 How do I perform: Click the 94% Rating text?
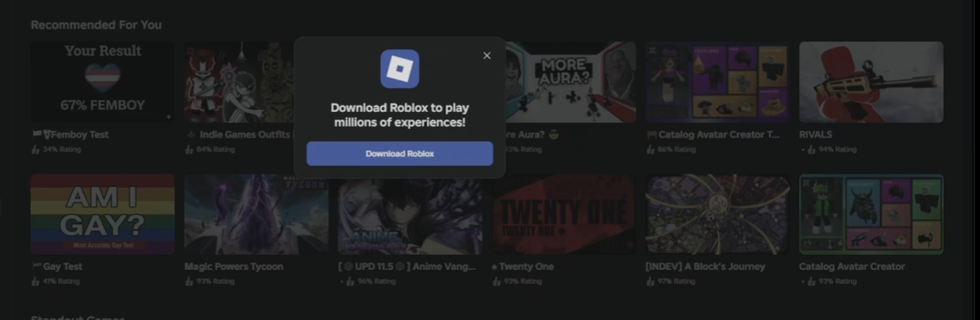(x=837, y=149)
